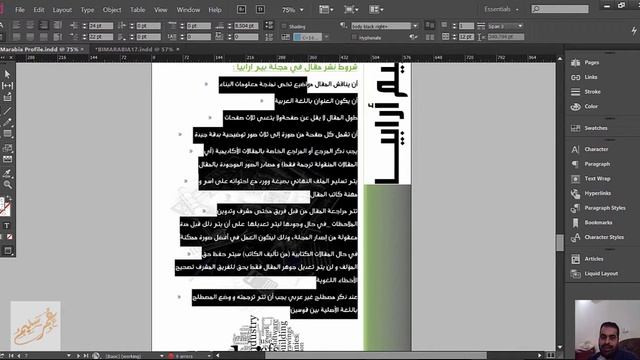
Task: Click the search field at top right
Action: pos(560,9)
